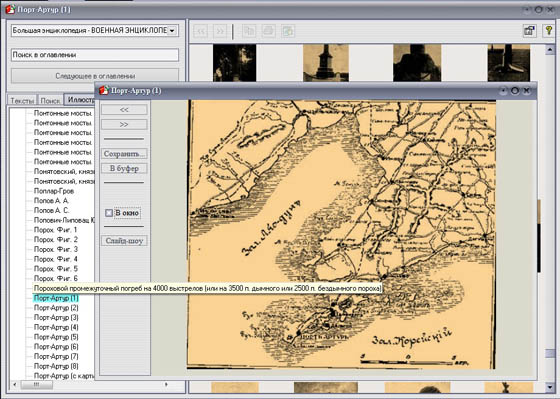560x399 pixels.
Task: Select Поплар-Гров in the illustration list
Action: (54, 191)
